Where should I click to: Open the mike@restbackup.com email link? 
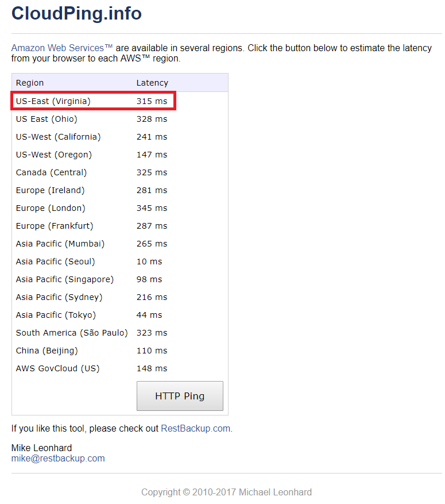(58, 459)
